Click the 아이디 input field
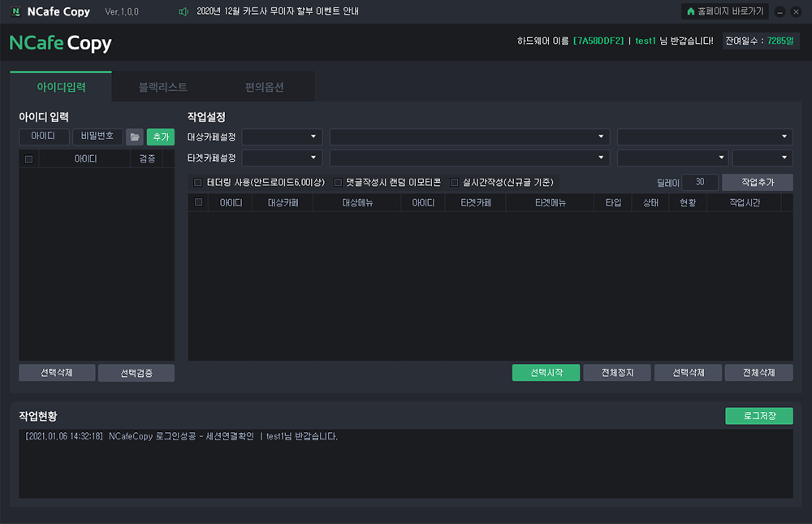 (44, 136)
